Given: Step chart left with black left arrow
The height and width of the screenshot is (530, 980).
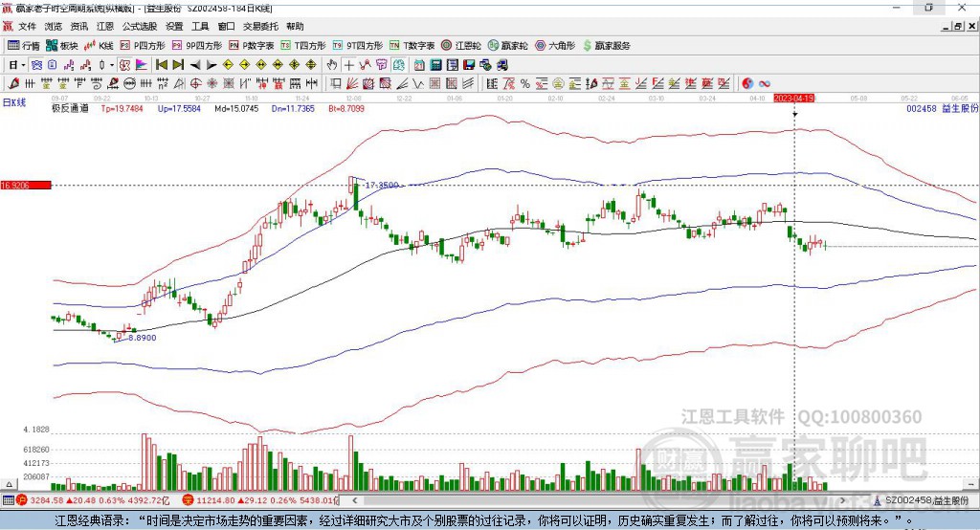Looking at the screenshot, I should [195, 65].
